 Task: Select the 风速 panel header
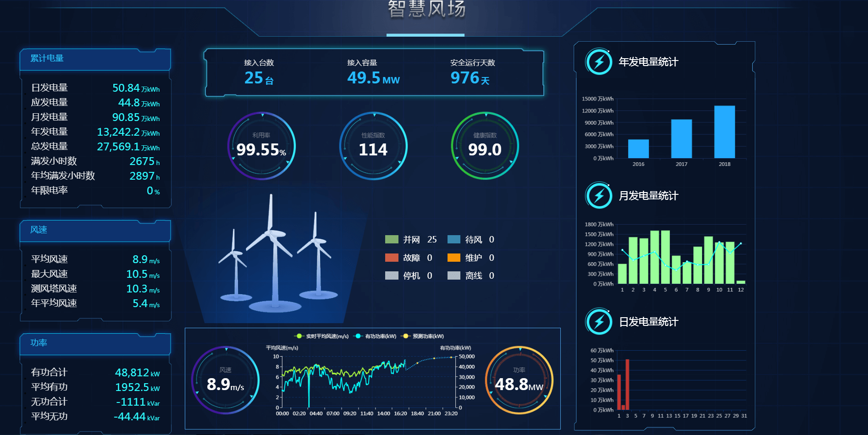coord(95,231)
